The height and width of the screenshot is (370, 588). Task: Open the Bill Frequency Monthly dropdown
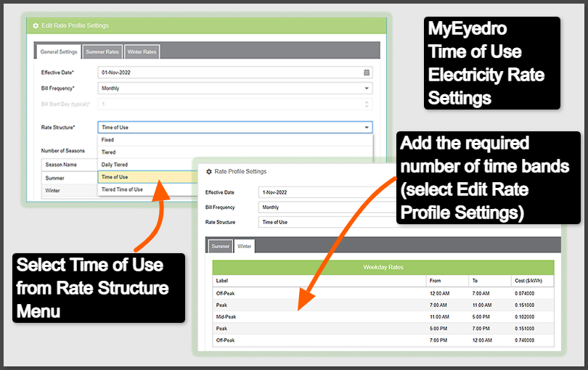[235, 88]
